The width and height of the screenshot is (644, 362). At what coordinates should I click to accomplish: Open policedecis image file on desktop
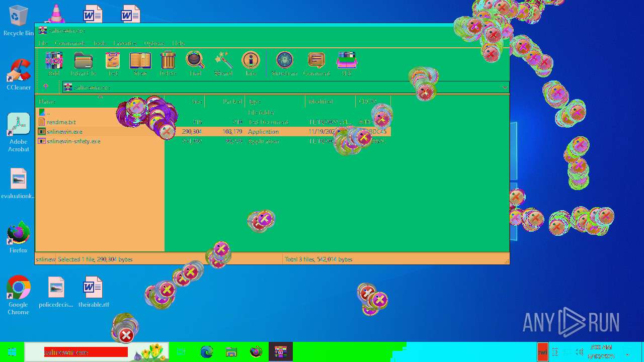[56, 292]
